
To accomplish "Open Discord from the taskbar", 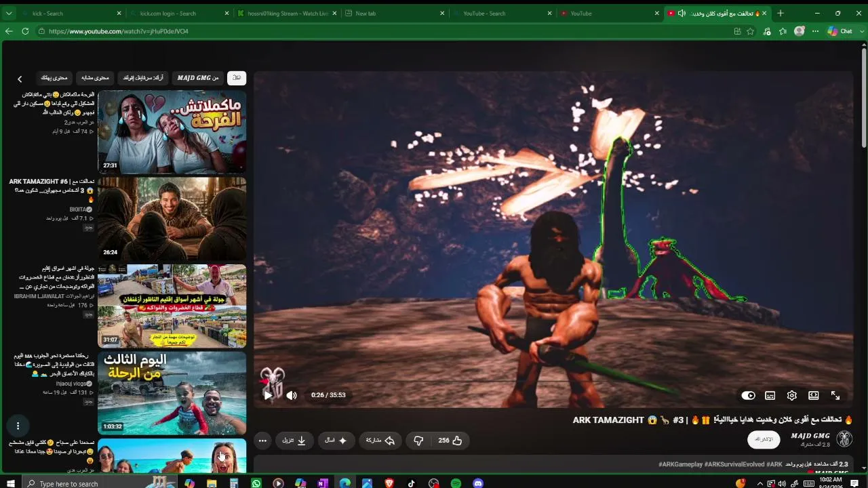I will point(478,483).
